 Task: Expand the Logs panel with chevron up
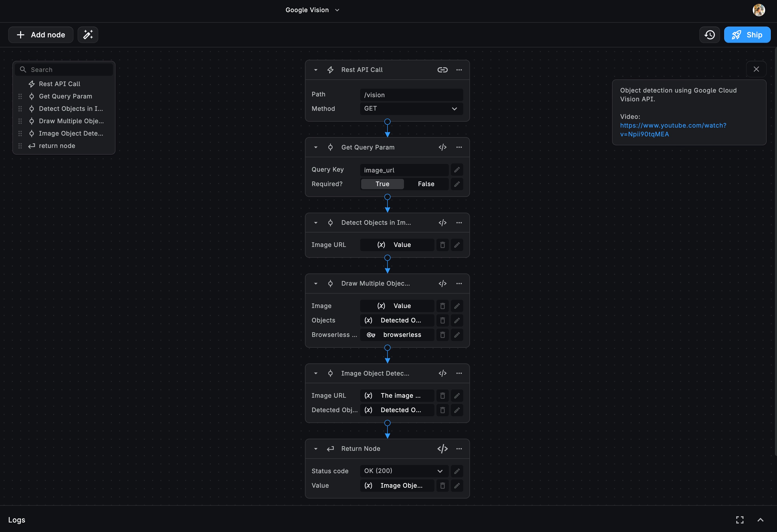tap(760, 520)
